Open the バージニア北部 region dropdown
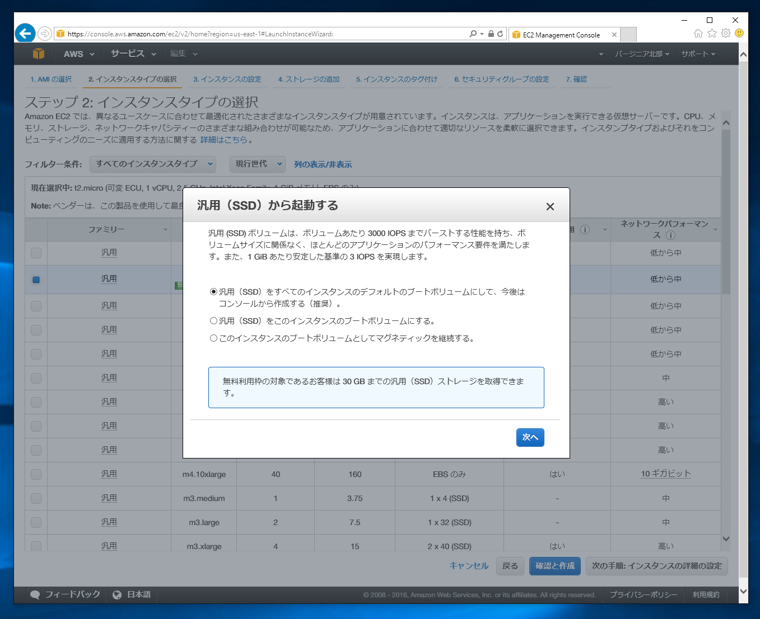Viewport: 760px width, 619px height. coord(642,54)
